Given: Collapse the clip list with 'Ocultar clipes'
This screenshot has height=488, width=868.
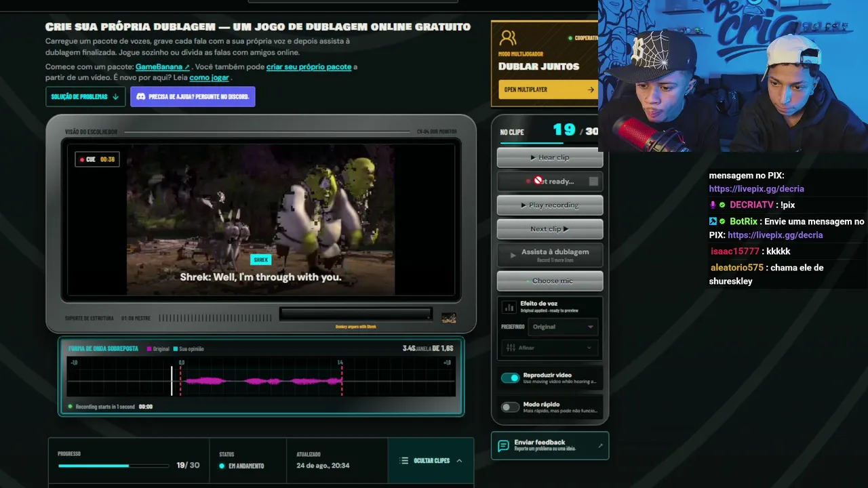Looking at the screenshot, I should click(431, 461).
